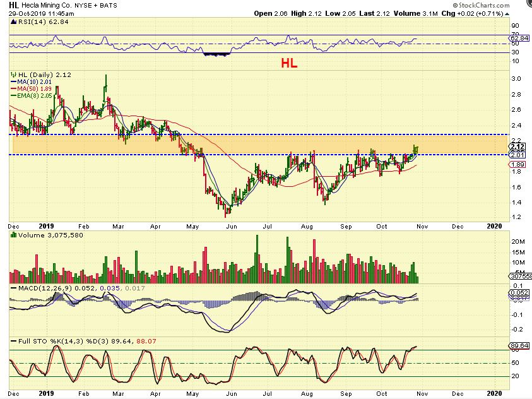Click the volume bars icon beside Volume label
Screen dimensions: 532x399
(14, 235)
